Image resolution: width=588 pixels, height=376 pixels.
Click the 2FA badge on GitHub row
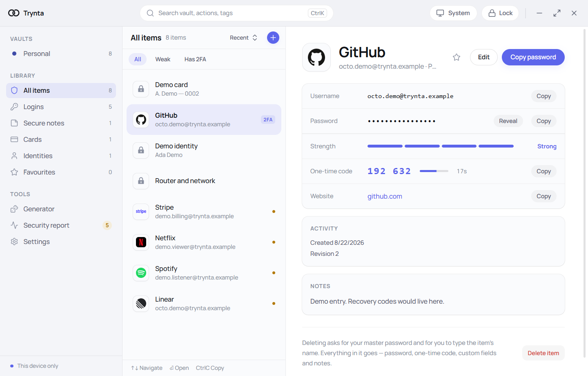point(268,120)
